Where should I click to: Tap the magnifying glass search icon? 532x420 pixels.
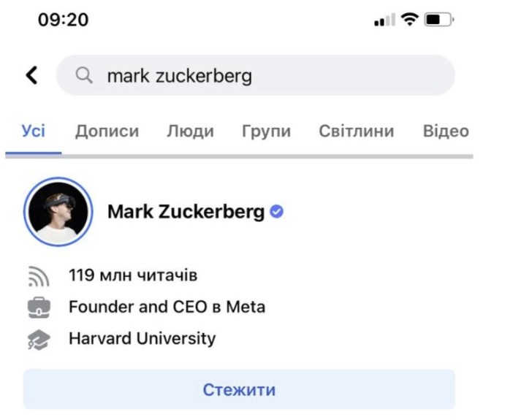[x=85, y=75]
